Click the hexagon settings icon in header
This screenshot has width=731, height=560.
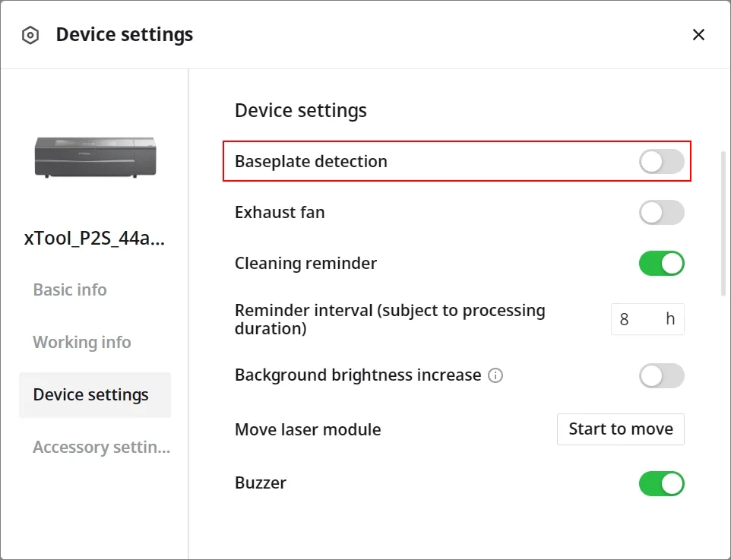30,35
